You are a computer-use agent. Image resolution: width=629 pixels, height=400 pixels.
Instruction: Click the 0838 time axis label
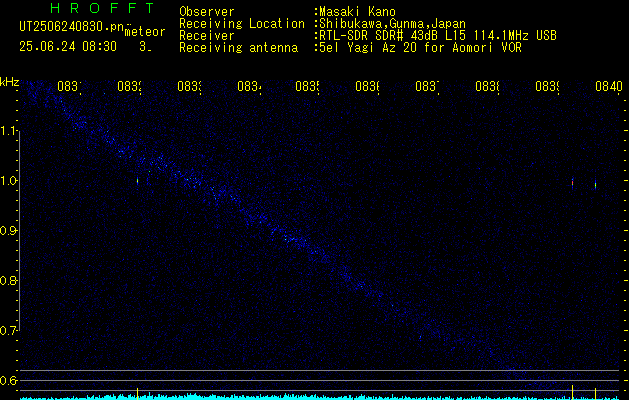point(487,86)
